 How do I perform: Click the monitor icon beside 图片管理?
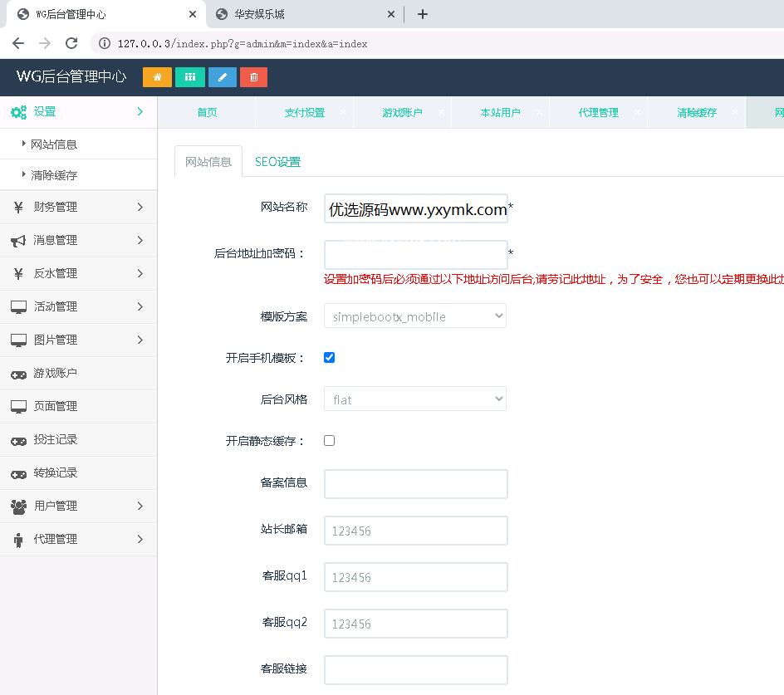click(x=18, y=340)
